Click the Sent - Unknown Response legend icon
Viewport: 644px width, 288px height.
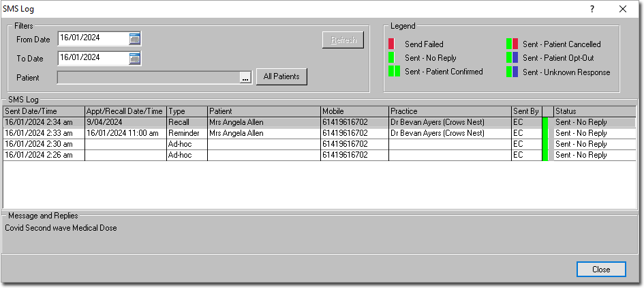(512, 72)
